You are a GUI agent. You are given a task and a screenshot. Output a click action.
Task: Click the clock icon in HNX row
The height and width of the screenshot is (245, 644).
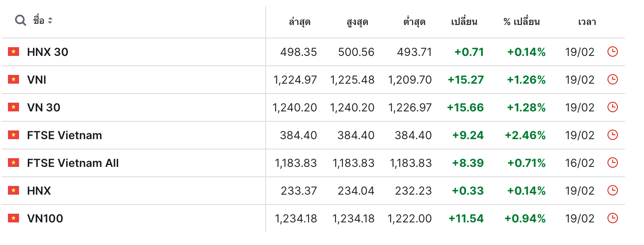(613, 190)
